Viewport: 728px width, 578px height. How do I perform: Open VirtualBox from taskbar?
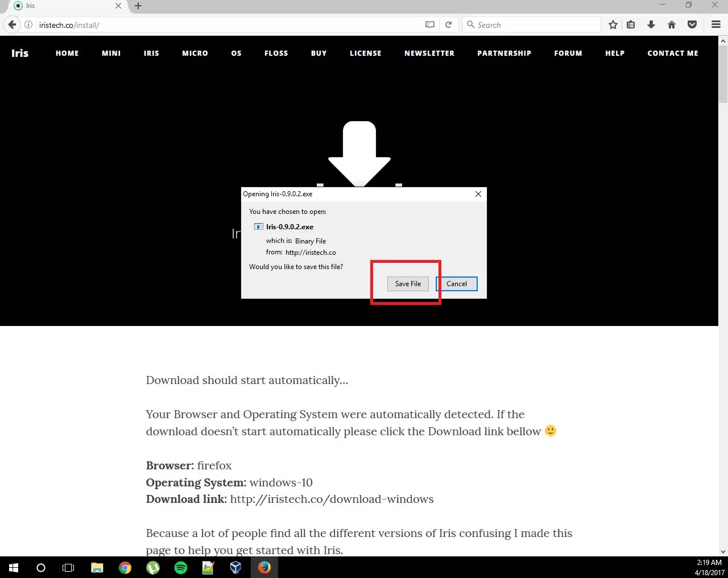tap(236, 567)
